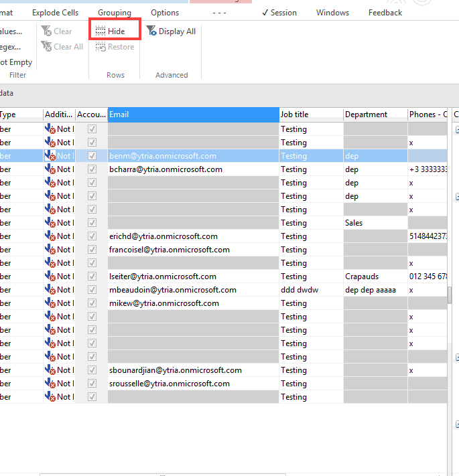
Task: Select email mbeaudoin@ytria.onmicrosoft.com
Action: (173, 290)
